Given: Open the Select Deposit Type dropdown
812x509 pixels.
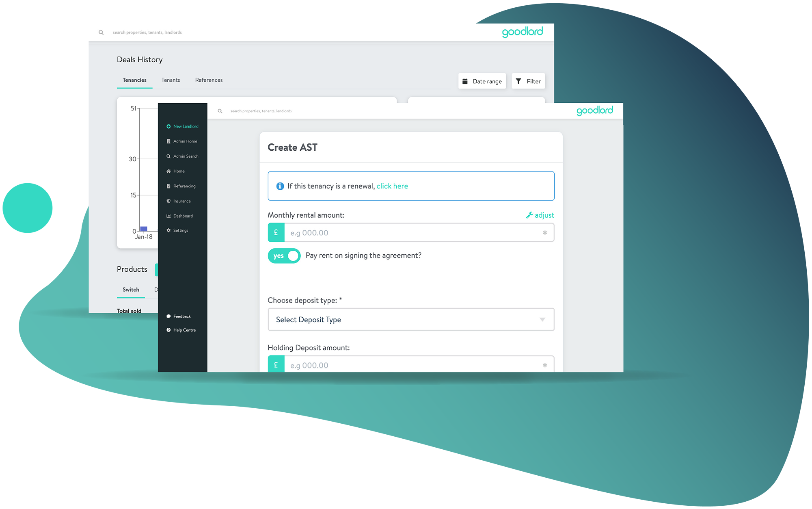Looking at the screenshot, I should coord(410,319).
